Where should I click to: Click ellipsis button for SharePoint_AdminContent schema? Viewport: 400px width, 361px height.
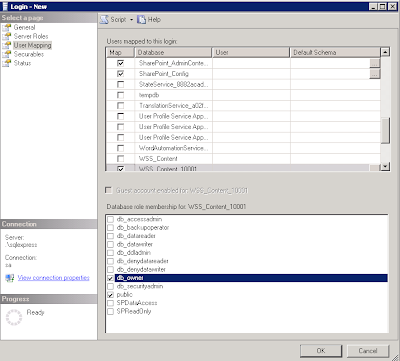click(375, 63)
